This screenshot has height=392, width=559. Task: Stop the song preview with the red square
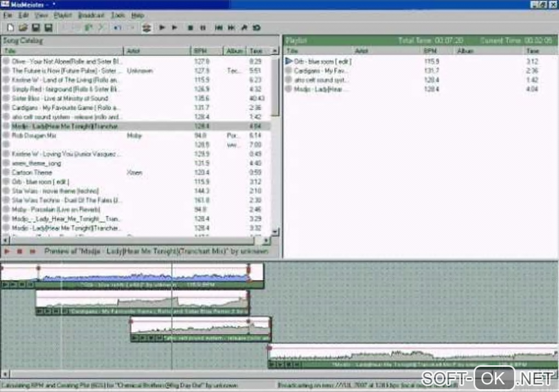coord(20,251)
